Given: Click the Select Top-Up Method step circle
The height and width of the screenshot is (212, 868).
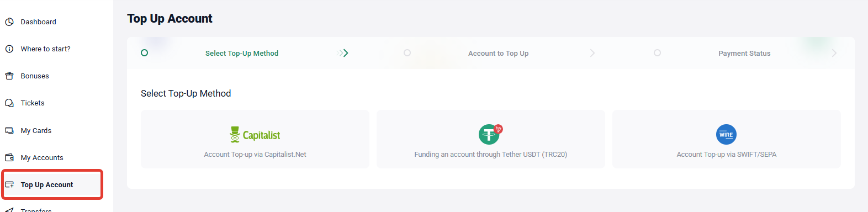Looking at the screenshot, I should coord(144,53).
